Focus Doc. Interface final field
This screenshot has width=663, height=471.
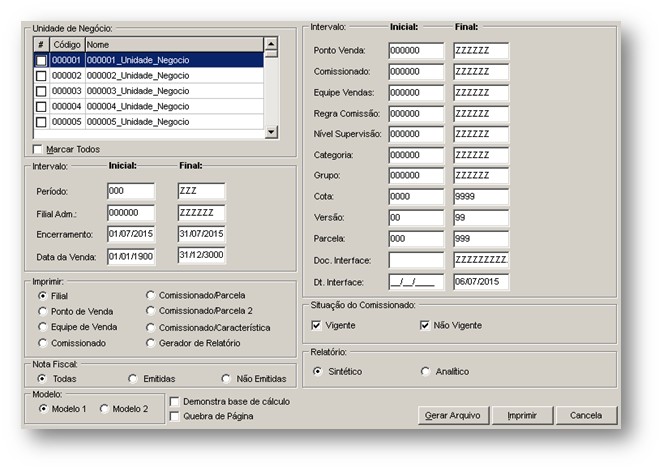tap(481, 260)
